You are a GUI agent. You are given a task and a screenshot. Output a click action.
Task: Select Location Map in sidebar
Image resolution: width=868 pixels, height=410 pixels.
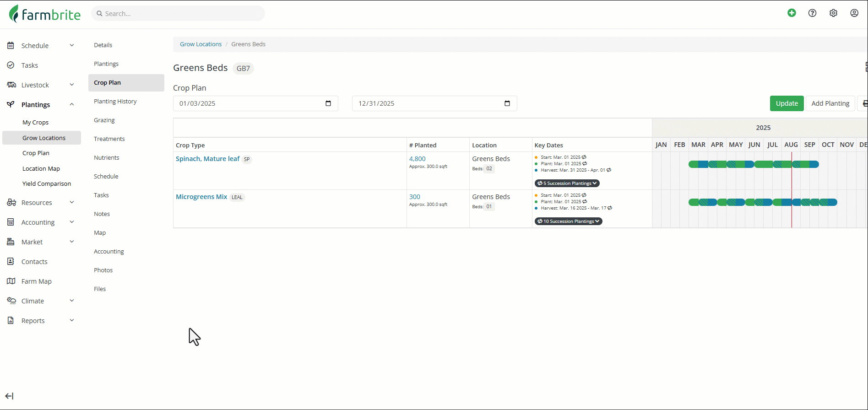tap(41, 168)
